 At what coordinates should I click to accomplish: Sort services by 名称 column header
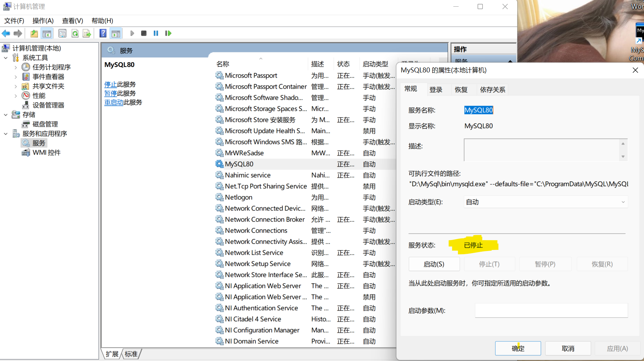[x=261, y=64]
